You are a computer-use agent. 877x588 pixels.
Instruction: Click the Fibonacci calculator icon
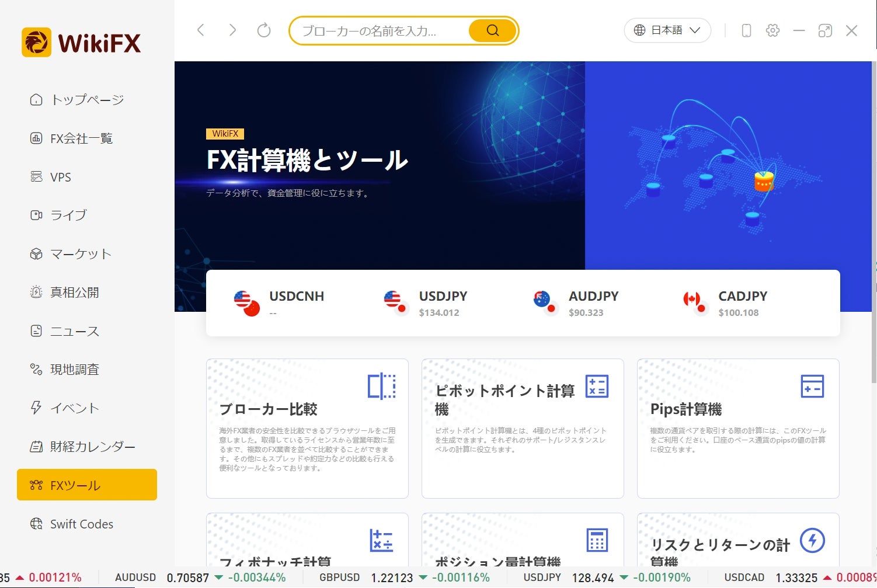click(x=382, y=540)
